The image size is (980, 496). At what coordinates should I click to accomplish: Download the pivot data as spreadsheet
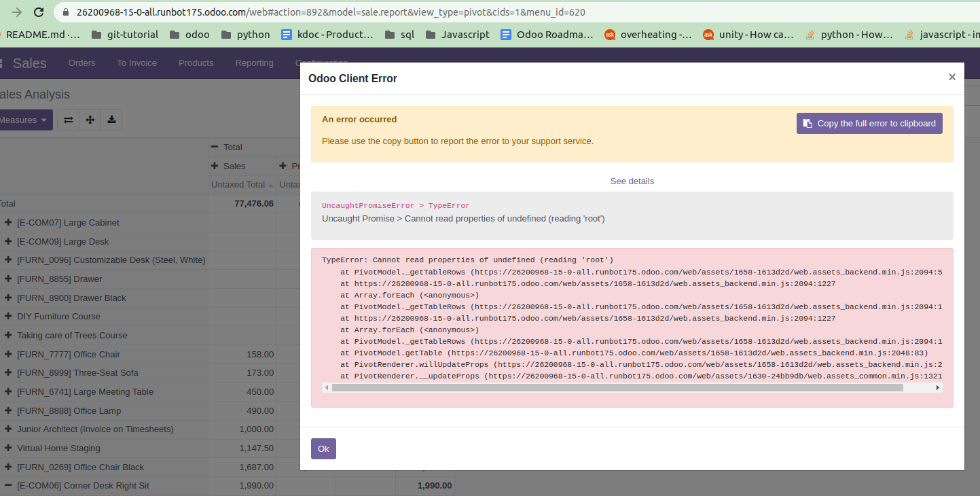pos(111,120)
